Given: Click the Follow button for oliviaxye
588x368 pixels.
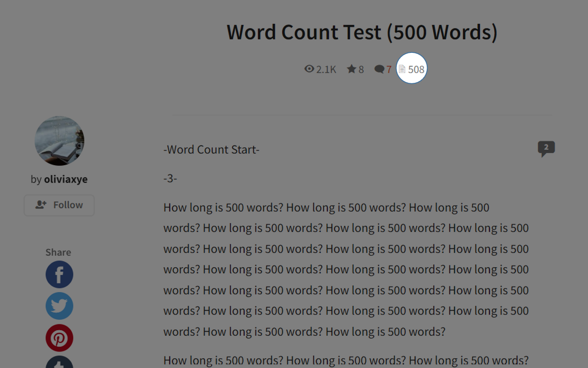Looking at the screenshot, I should coord(59,205).
